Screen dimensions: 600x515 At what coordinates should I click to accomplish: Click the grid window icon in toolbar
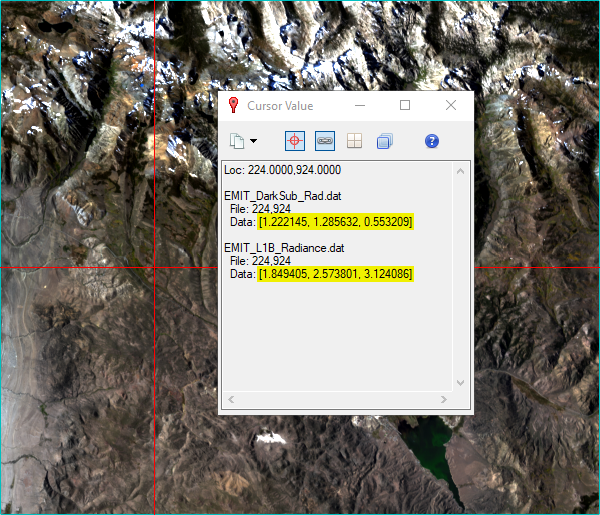(x=354, y=141)
